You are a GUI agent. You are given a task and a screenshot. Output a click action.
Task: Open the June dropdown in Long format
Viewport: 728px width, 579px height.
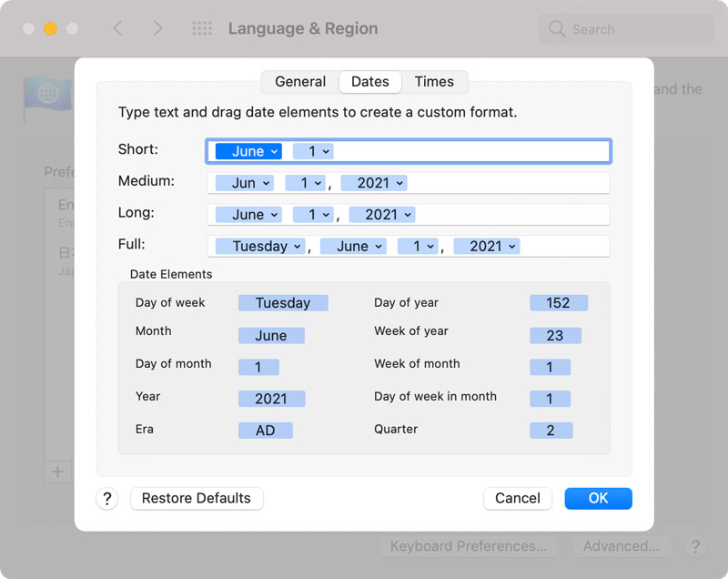[248, 215]
